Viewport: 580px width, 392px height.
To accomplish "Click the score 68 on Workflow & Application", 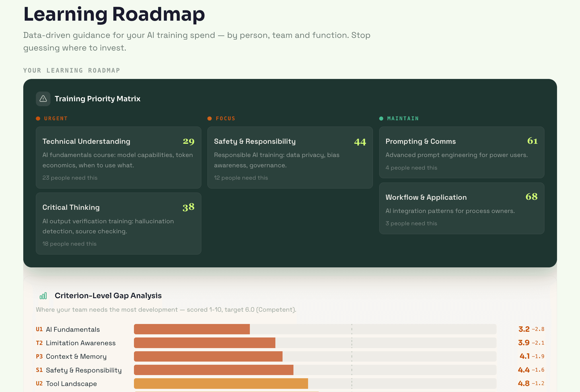I will pos(532,197).
